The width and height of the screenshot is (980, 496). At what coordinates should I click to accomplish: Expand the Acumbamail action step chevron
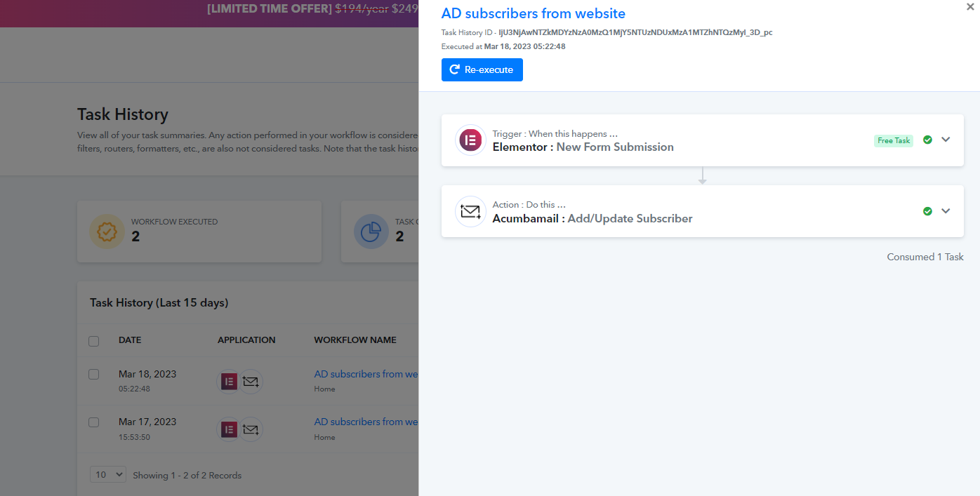(x=946, y=211)
